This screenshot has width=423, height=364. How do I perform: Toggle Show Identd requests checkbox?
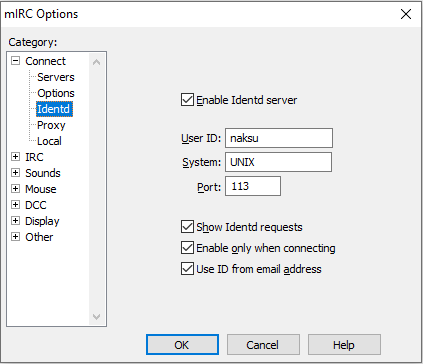click(x=187, y=227)
